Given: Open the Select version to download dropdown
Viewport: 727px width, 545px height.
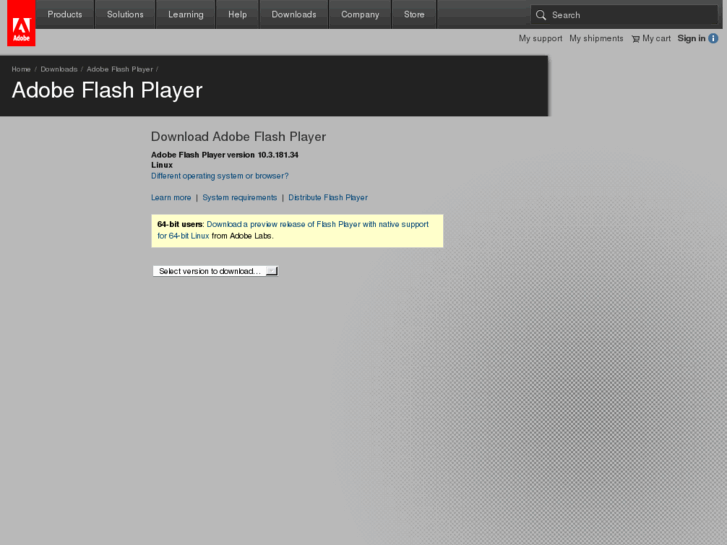Looking at the screenshot, I should [216, 271].
